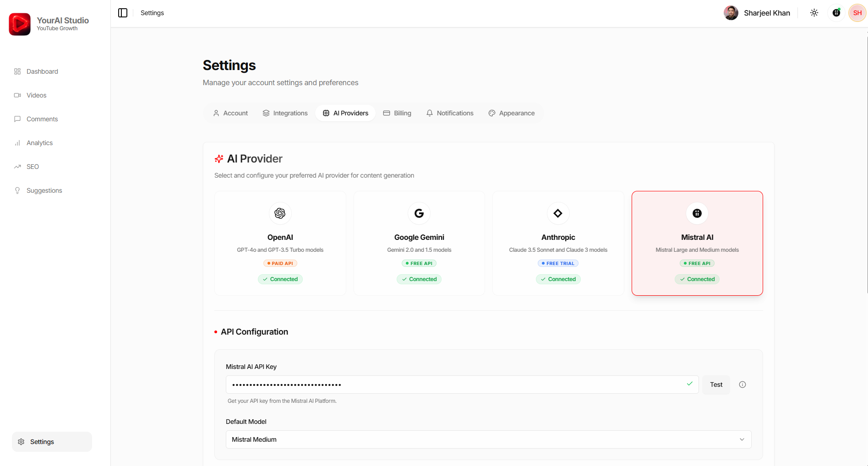View Analytics from the sidebar

pyautogui.click(x=39, y=143)
